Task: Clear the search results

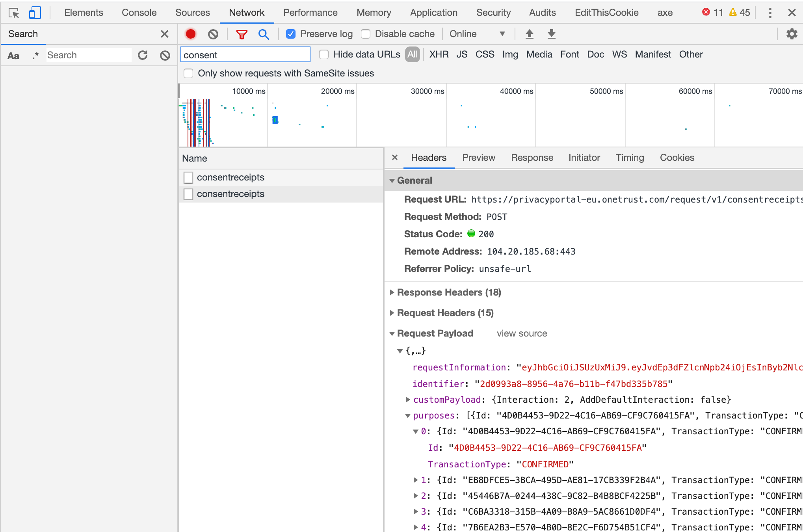Action: (x=165, y=56)
